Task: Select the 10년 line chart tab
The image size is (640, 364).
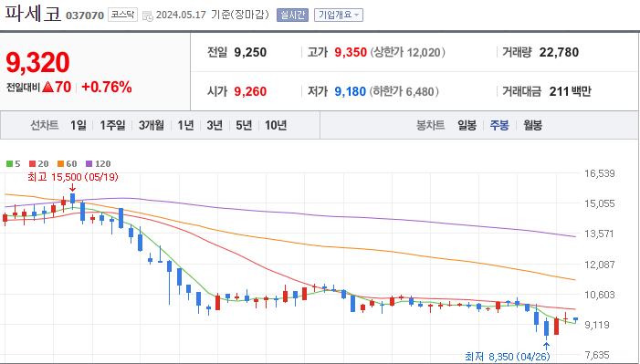Action: point(276,125)
